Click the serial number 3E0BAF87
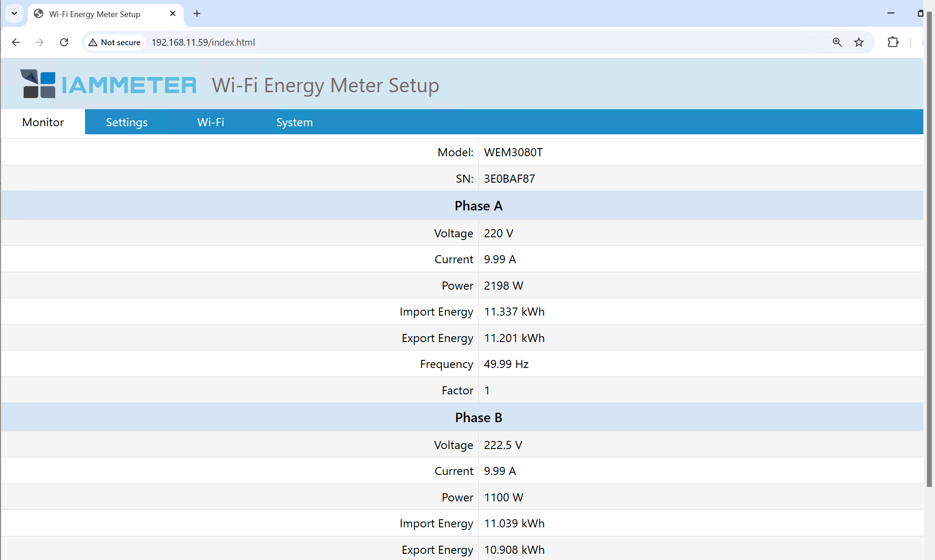This screenshot has height=560, width=935. 509,179
